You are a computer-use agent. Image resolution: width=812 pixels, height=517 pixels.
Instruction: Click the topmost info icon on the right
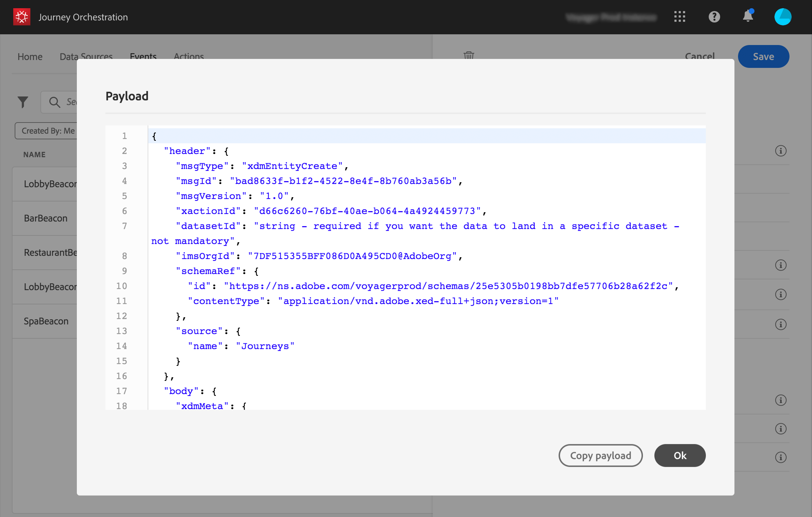click(781, 151)
